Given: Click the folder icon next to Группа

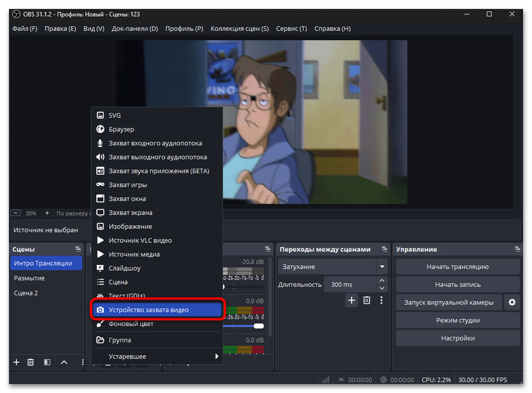Looking at the screenshot, I should pyautogui.click(x=100, y=340).
